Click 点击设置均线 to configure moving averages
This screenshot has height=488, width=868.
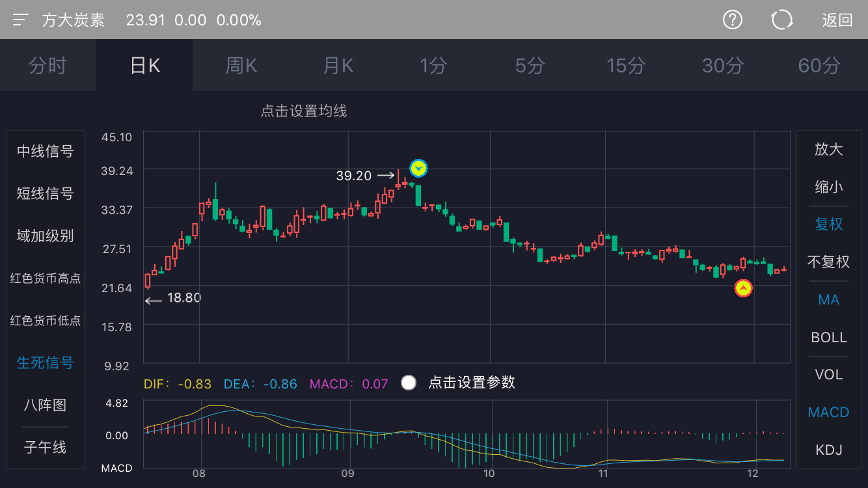(304, 111)
